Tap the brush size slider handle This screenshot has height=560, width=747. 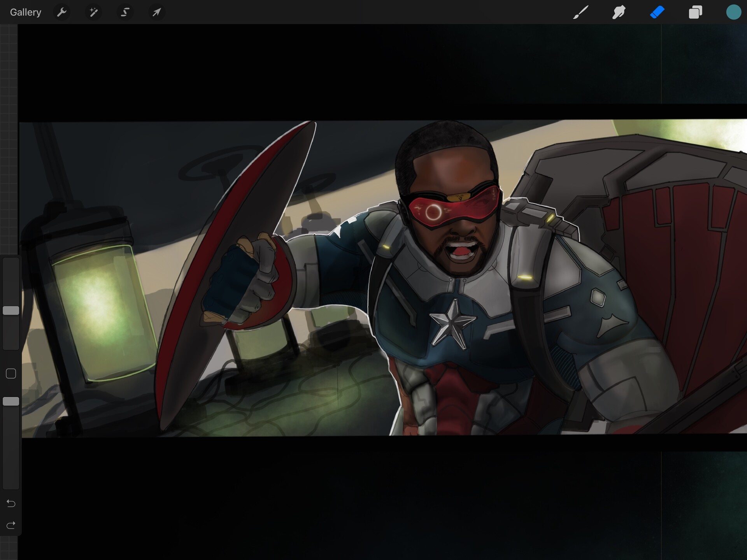tap(11, 309)
